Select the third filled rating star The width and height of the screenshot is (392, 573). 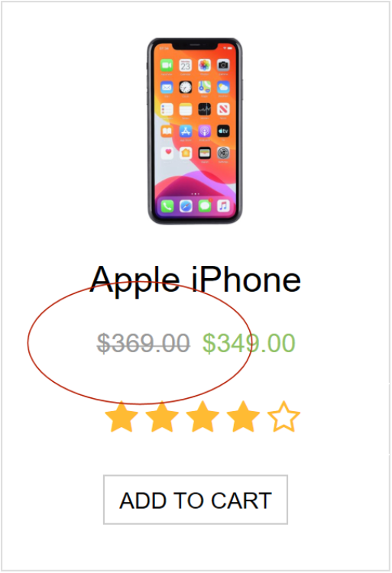click(x=202, y=417)
